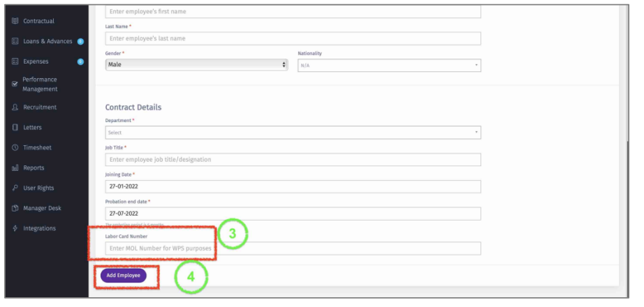This screenshot has width=644, height=307.
Task: Click the Timesheet clock icon
Action: point(15,148)
